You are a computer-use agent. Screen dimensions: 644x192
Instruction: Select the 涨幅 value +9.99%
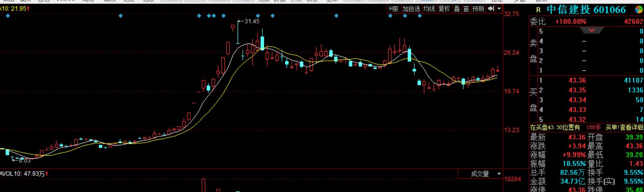575,155
